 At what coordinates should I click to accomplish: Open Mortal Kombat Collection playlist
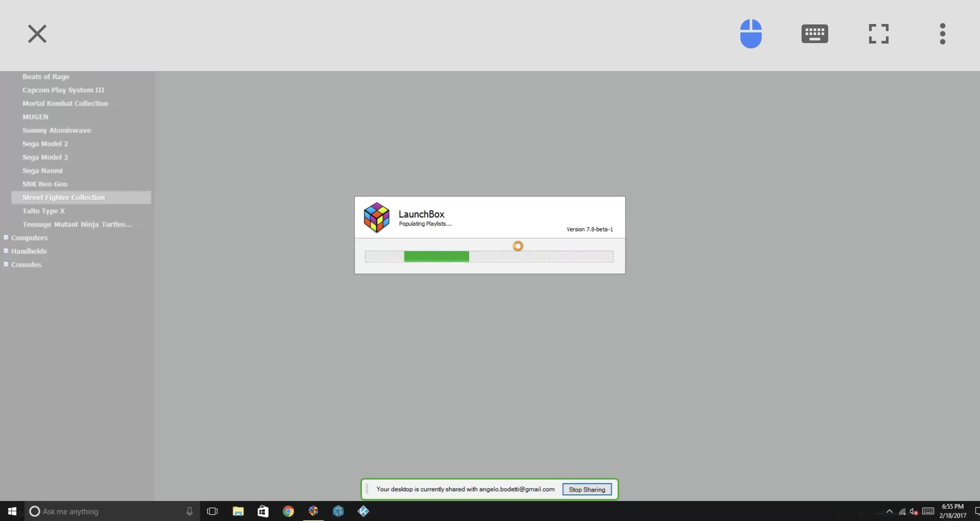point(65,103)
